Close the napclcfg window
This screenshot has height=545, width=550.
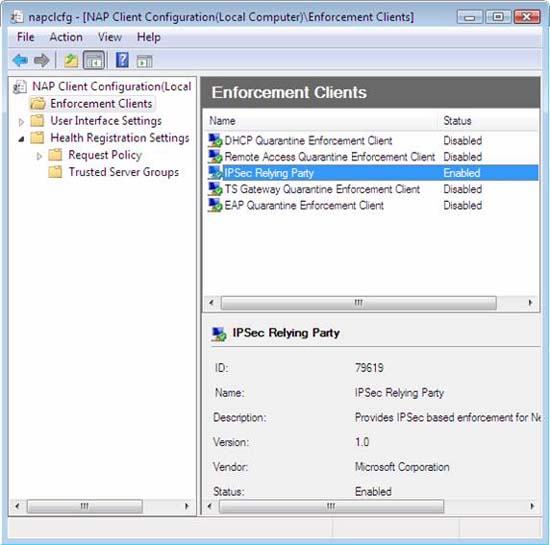526,17
